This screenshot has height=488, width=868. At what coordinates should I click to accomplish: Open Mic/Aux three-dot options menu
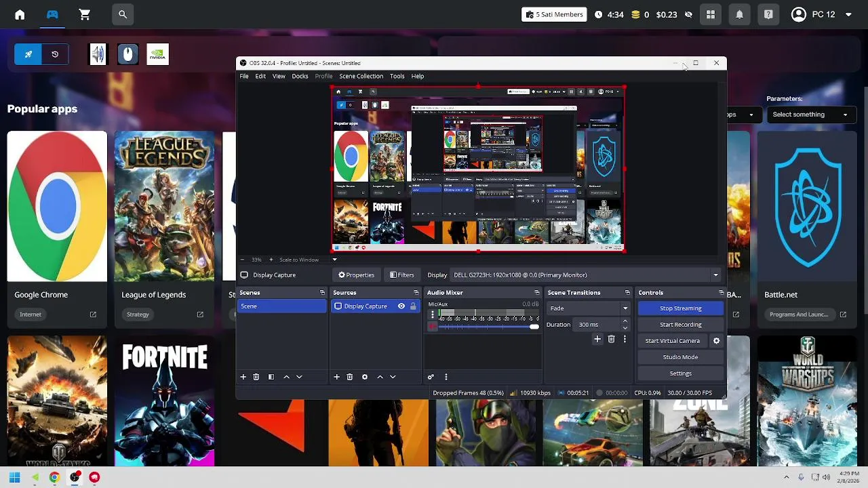(432, 315)
